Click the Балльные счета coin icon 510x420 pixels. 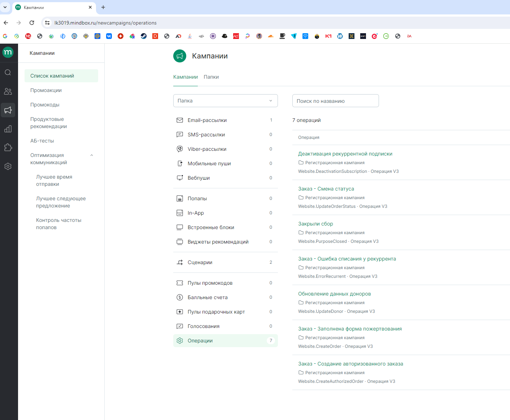(180, 297)
